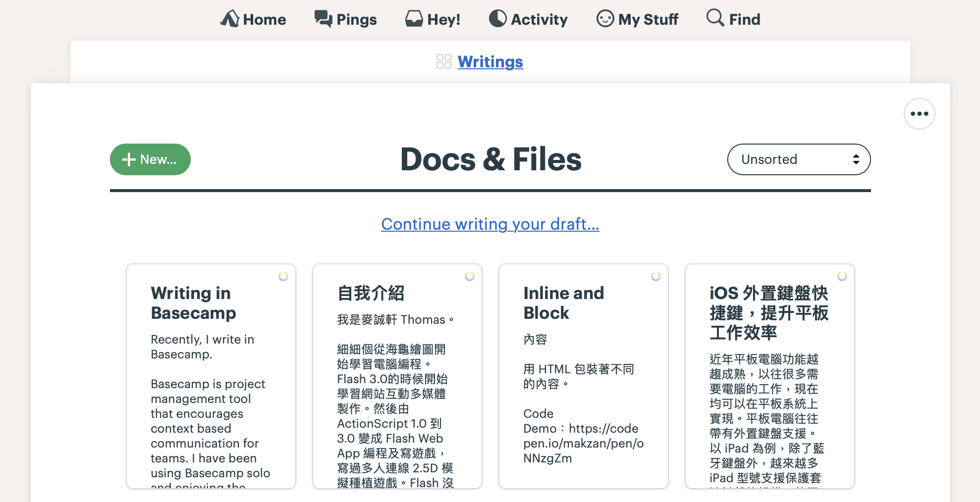Open the My Stuff menu
This screenshot has height=502, width=980.
click(637, 19)
